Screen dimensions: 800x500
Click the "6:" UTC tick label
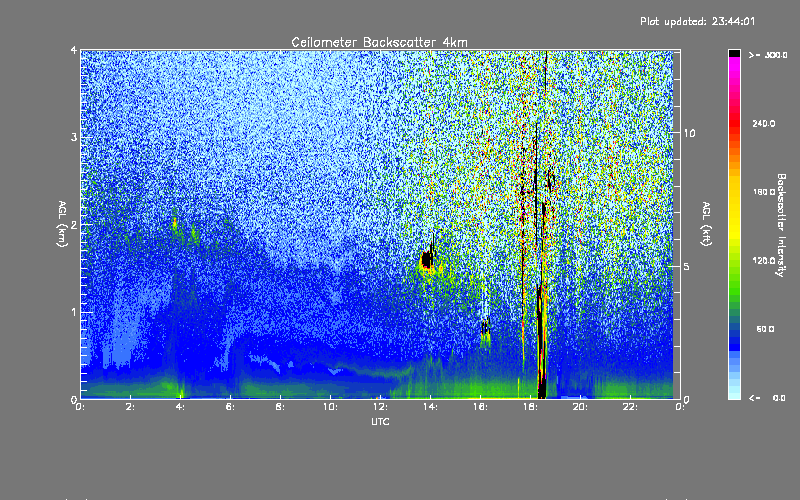click(230, 407)
